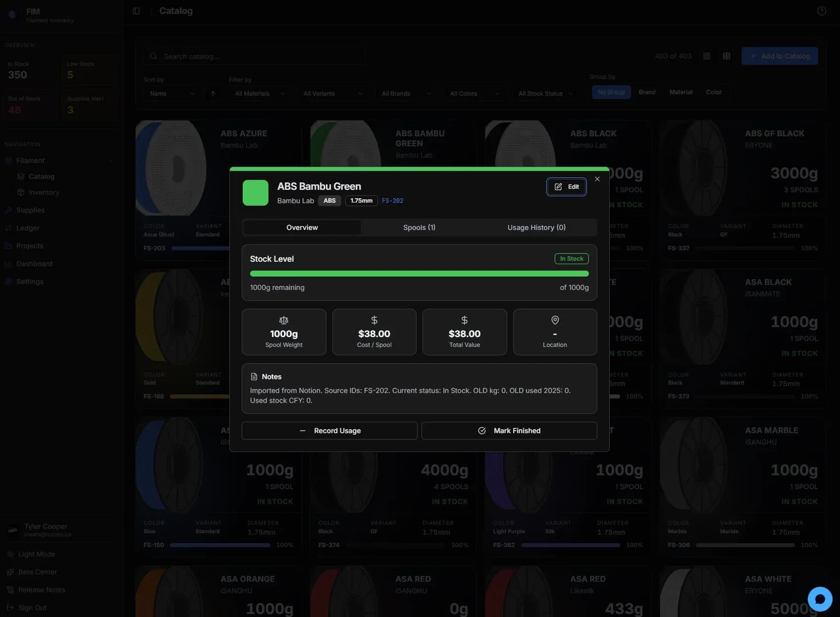Screen dimensions: 840x617
Task: Switch to the Spools (1) tab
Action: (419, 227)
